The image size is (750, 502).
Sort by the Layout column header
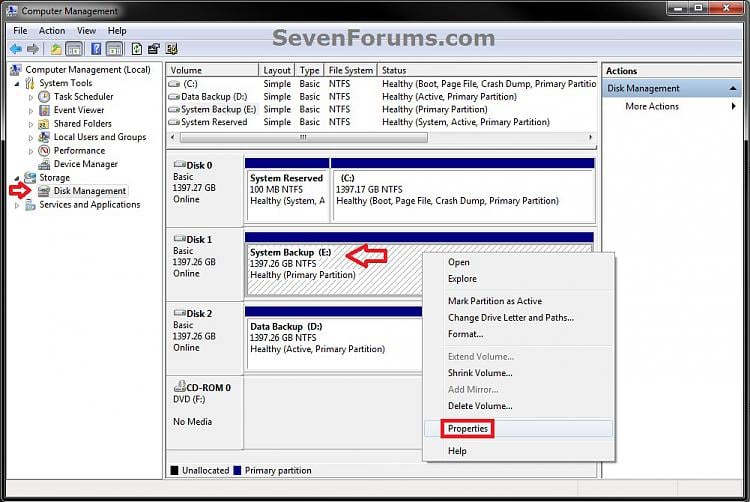coord(277,70)
